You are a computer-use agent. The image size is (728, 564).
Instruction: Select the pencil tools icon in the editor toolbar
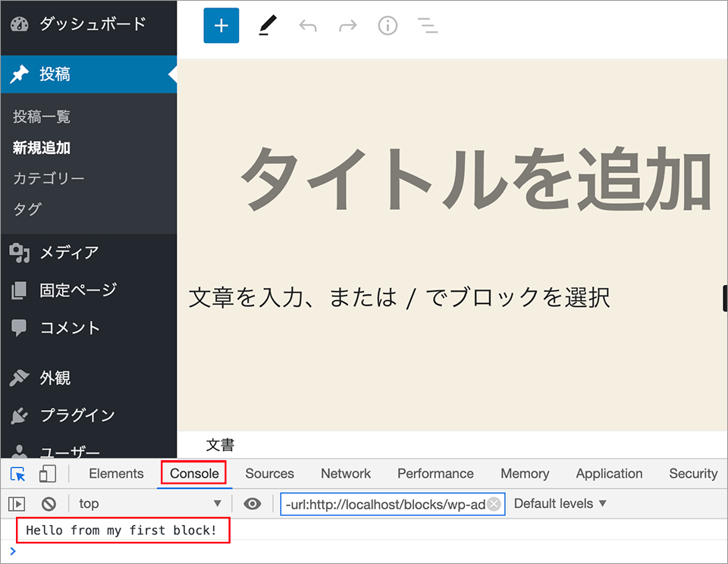pos(268,26)
